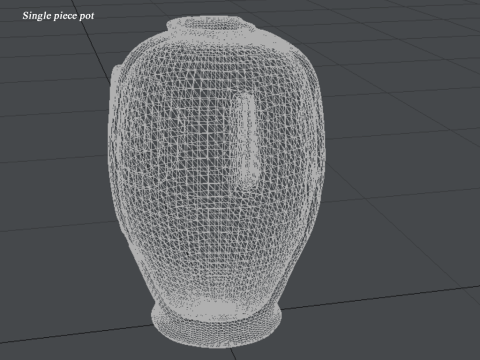Click the 'Single piece pot' caption text

58,16
